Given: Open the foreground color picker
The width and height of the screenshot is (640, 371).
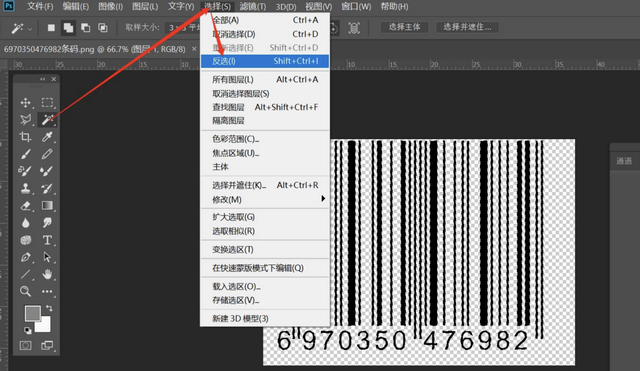Looking at the screenshot, I should click(x=33, y=313).
